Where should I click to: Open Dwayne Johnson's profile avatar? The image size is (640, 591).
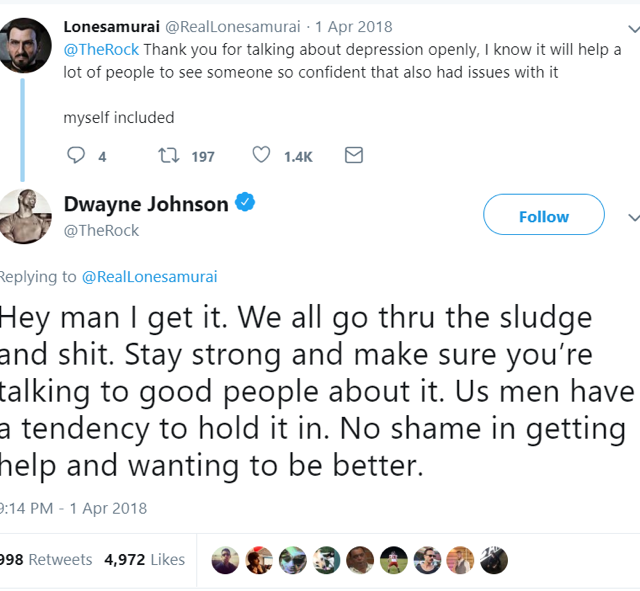click(x=26, y=216)
